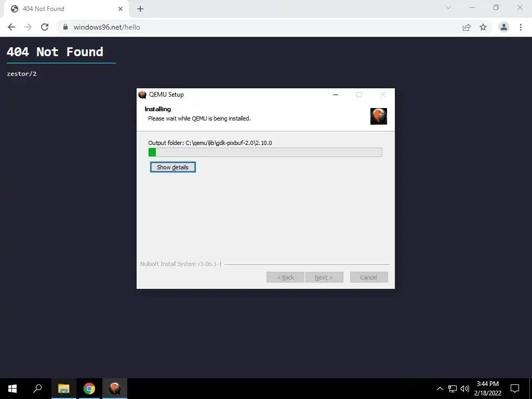Show hidden system tray icons
Screen dimensions: 532x399
(440, 389)
